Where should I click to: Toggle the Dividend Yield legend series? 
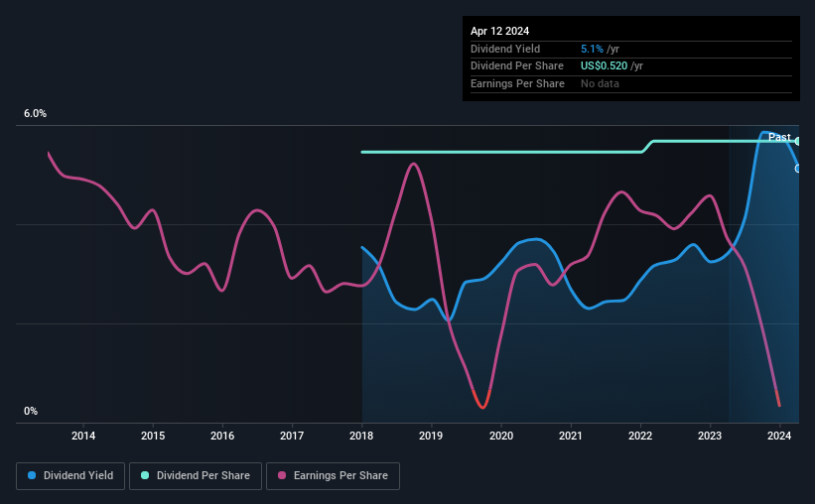tap(70, 476)
